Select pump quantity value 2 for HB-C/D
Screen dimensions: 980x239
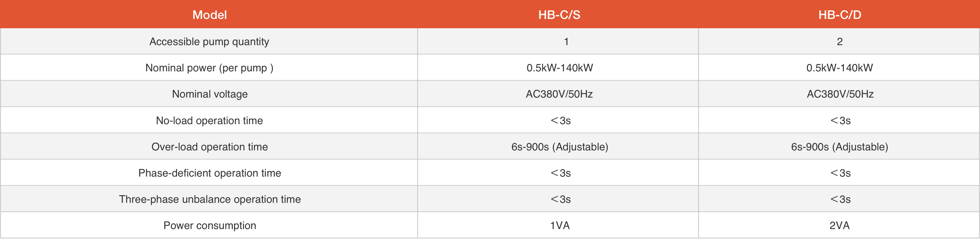click(x=840, y=41)
